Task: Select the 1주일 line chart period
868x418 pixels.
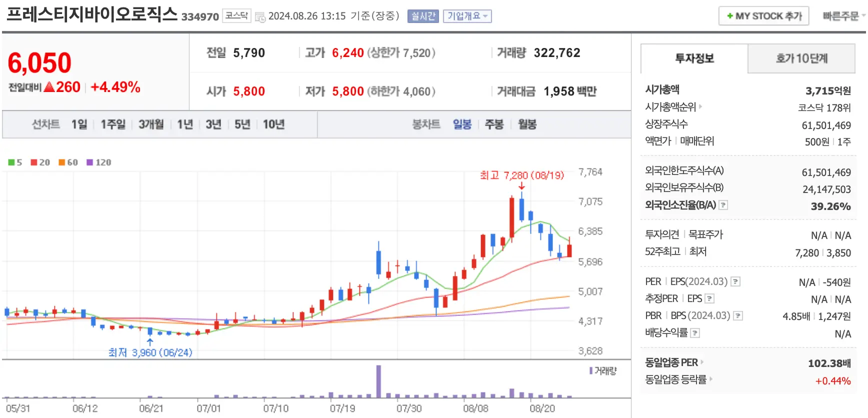Action: (113, 124)
